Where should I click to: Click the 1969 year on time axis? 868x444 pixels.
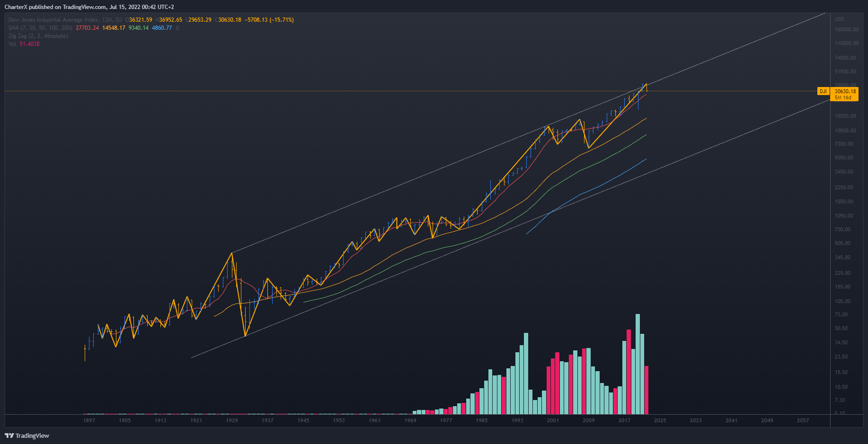[x=410, y=420]
